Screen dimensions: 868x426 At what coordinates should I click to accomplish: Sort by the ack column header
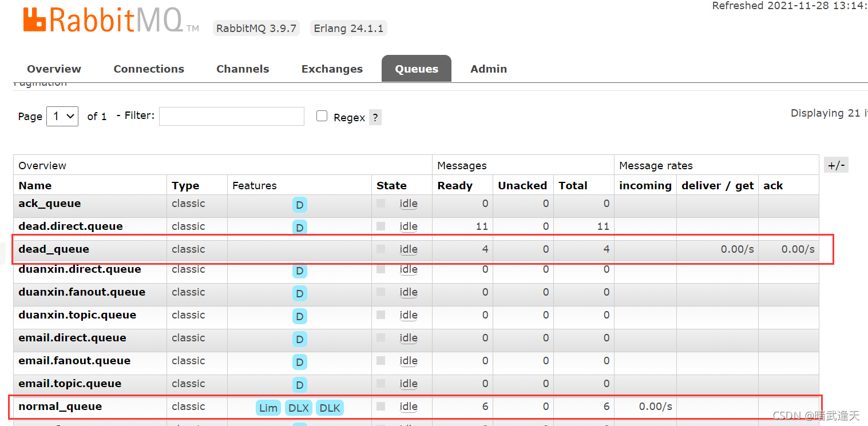tap(773, 186)
